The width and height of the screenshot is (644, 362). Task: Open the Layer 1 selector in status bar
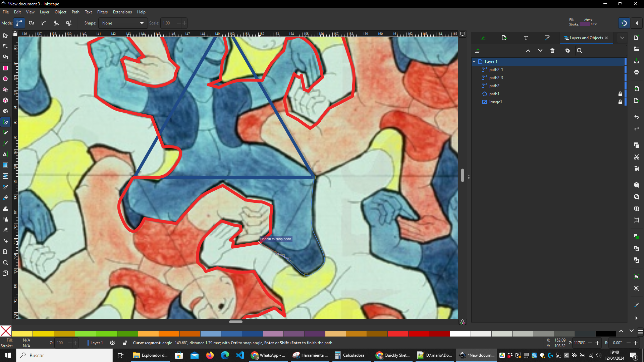97,343
